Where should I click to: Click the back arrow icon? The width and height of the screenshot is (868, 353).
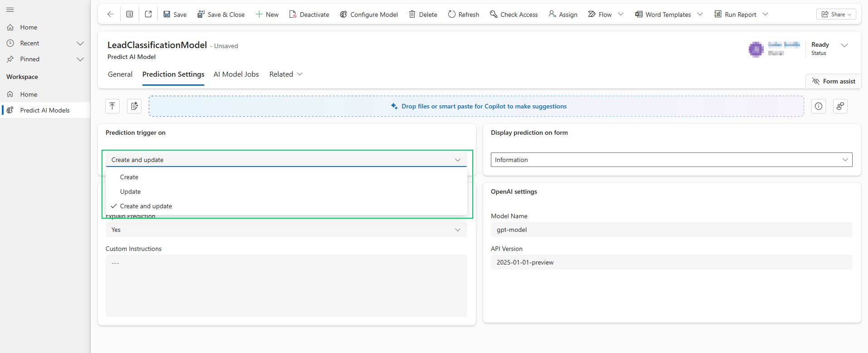[110, 15]
